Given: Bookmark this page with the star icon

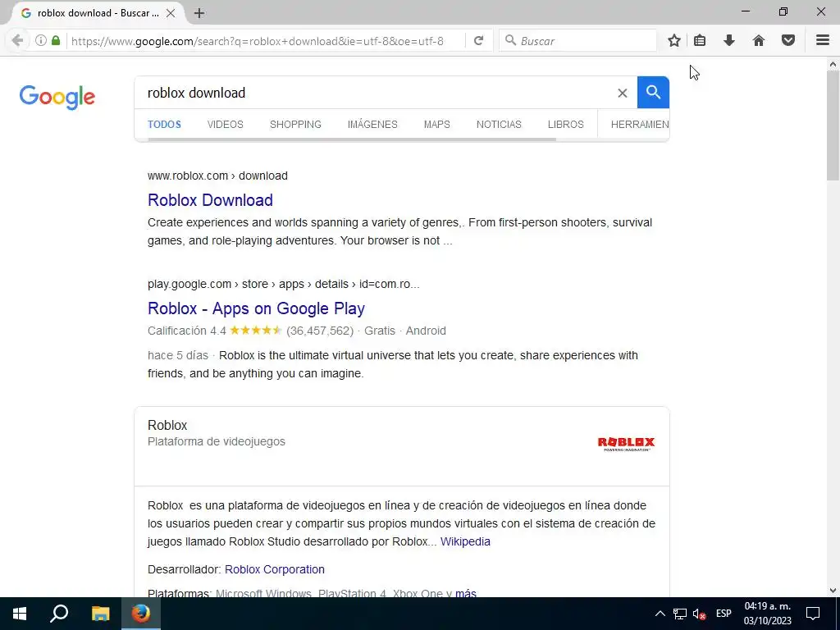Looking at the screenshot, I should pos(674,41).
